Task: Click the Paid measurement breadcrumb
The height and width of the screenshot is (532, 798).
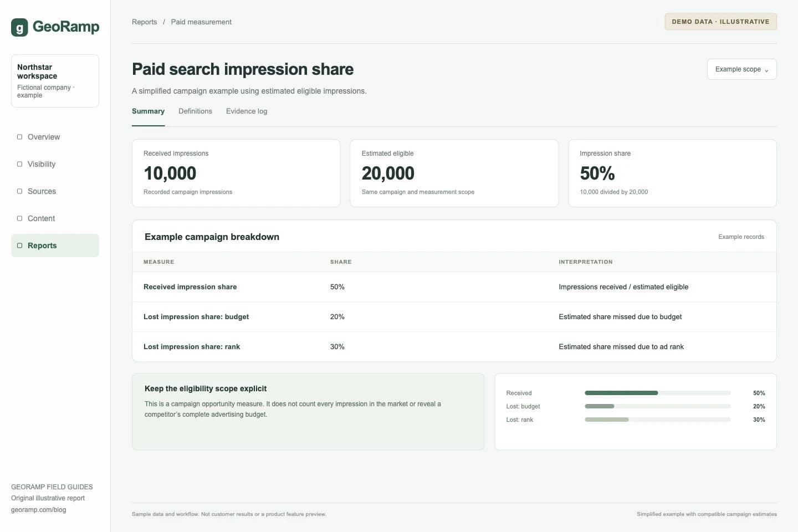Action: click(201, 22)
